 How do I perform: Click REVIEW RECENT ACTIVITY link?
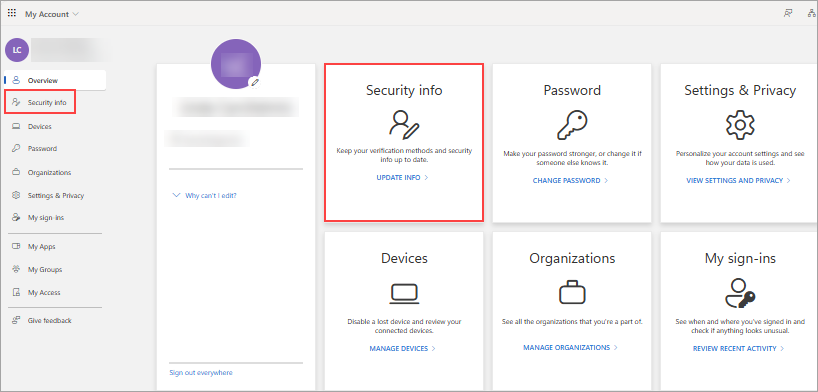735,348
